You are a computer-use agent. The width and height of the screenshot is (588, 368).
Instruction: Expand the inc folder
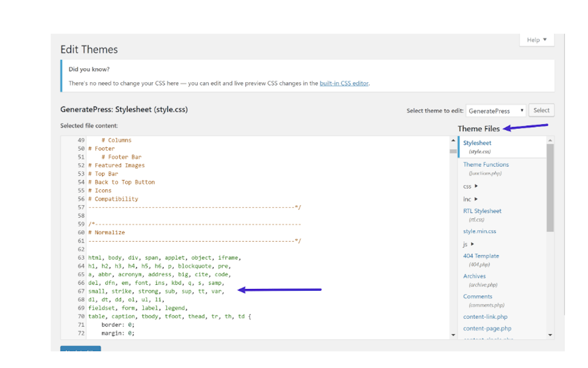click(x=470, y=199)
